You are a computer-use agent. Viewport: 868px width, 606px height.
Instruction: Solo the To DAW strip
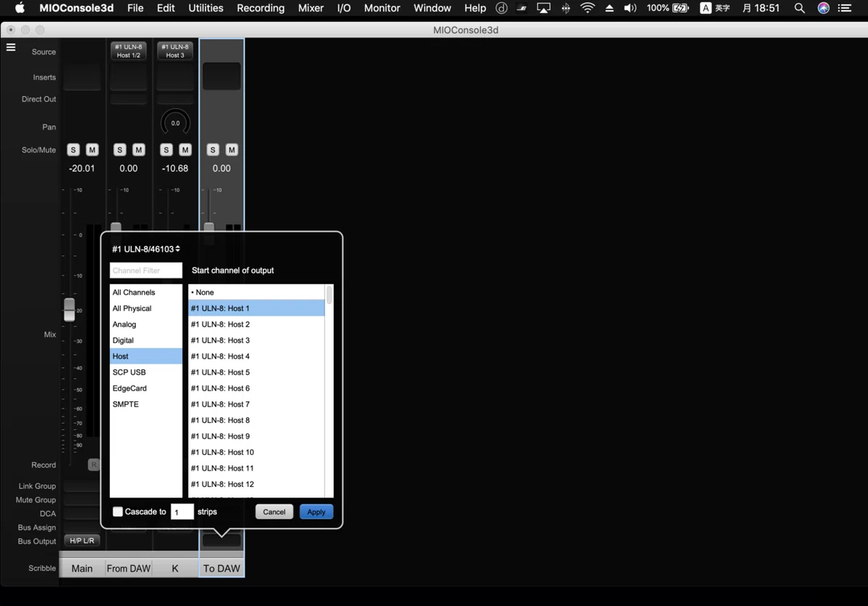pos(213,150)
